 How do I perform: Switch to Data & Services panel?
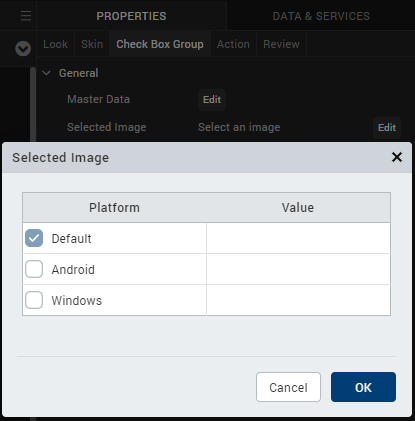coord(321,16)
